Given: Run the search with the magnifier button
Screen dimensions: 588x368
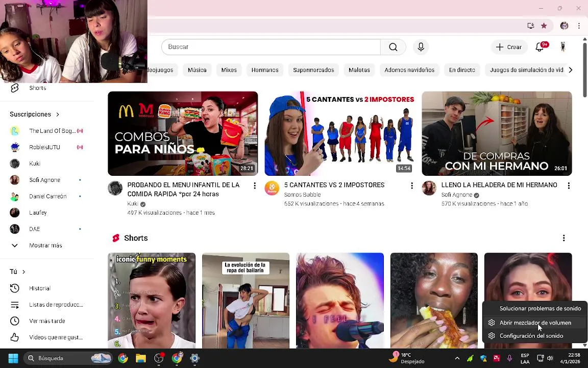Looking at the screenshot, I should point(393,47).
